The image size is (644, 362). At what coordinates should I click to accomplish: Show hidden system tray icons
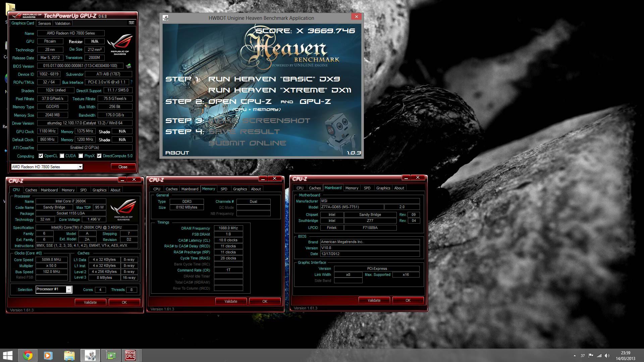(575, 356)
